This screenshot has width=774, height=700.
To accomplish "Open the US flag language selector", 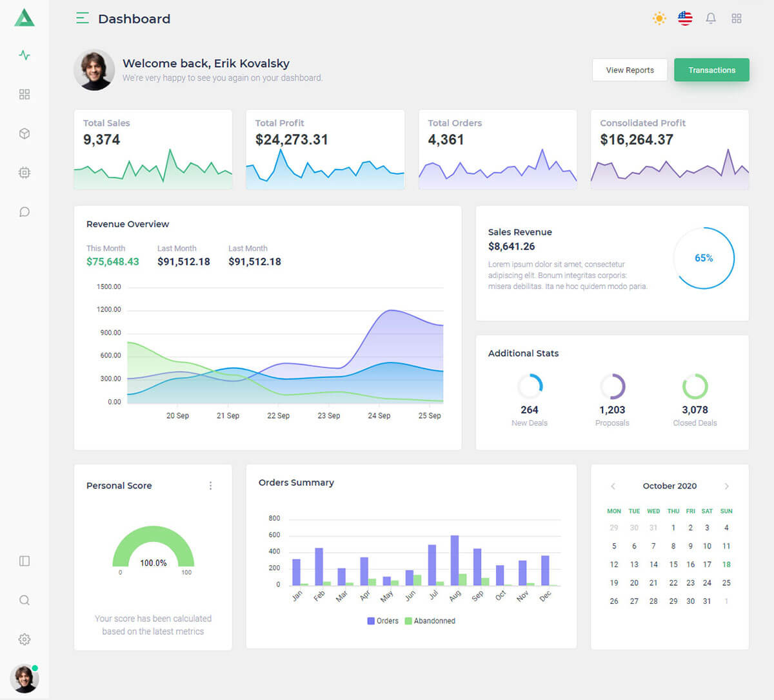I will pos(685,19).
